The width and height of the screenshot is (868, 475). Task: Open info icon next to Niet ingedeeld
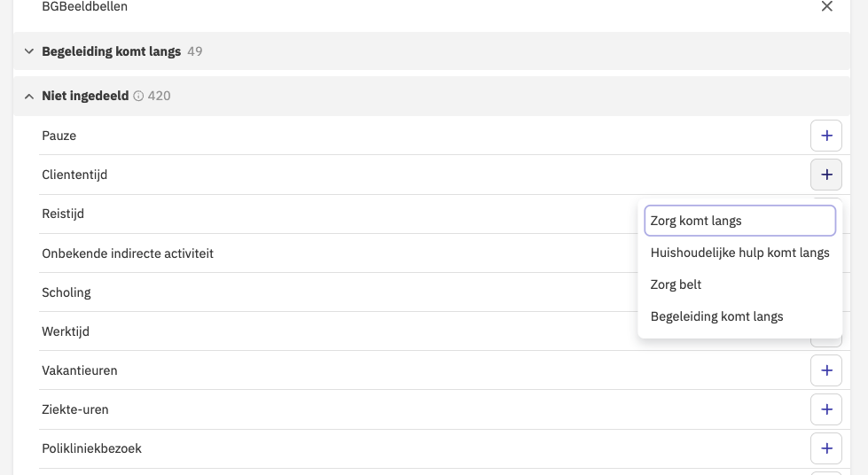coord(138,97)
